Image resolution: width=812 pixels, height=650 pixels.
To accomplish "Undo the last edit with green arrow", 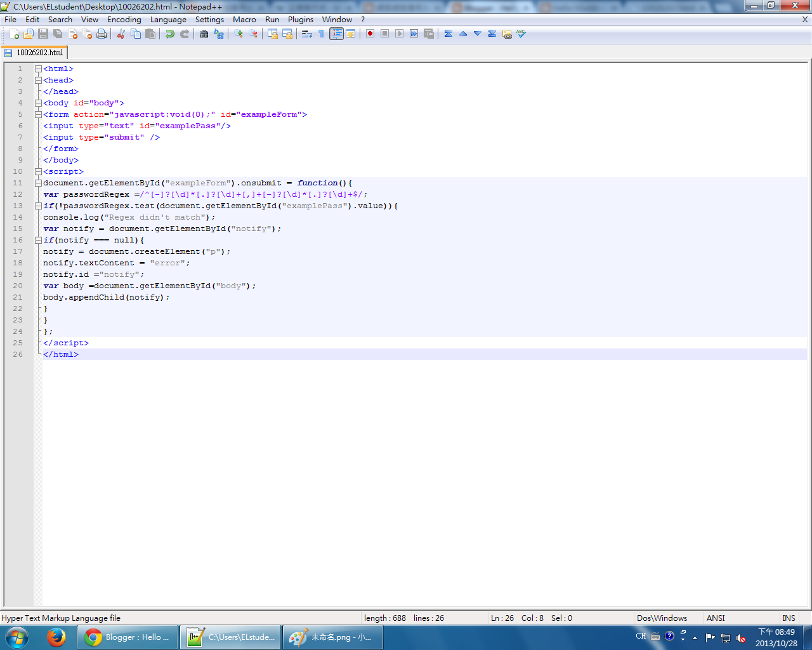I will 169,34.
